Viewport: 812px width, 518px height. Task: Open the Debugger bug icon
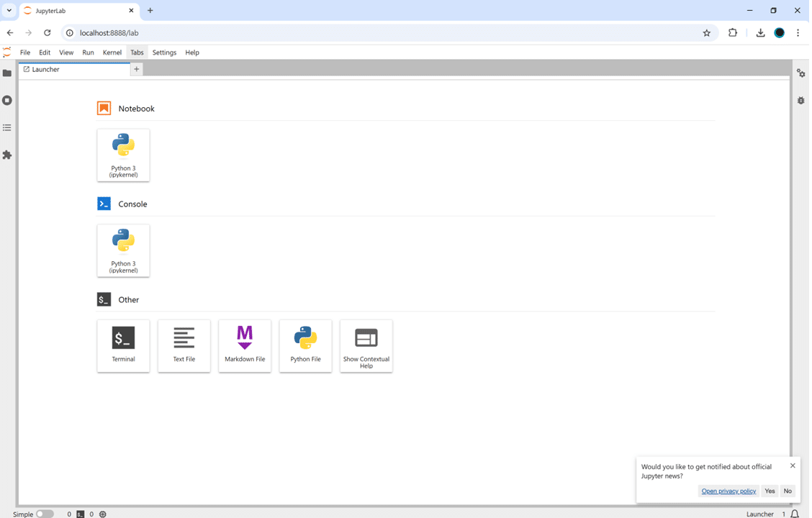[x=800, y=101]
